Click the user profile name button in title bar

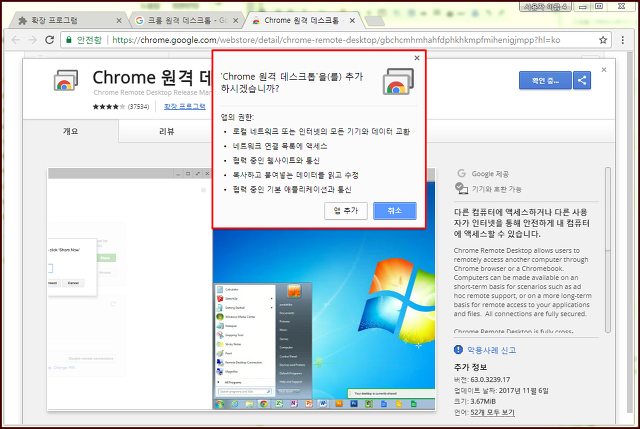click(545, 7)
